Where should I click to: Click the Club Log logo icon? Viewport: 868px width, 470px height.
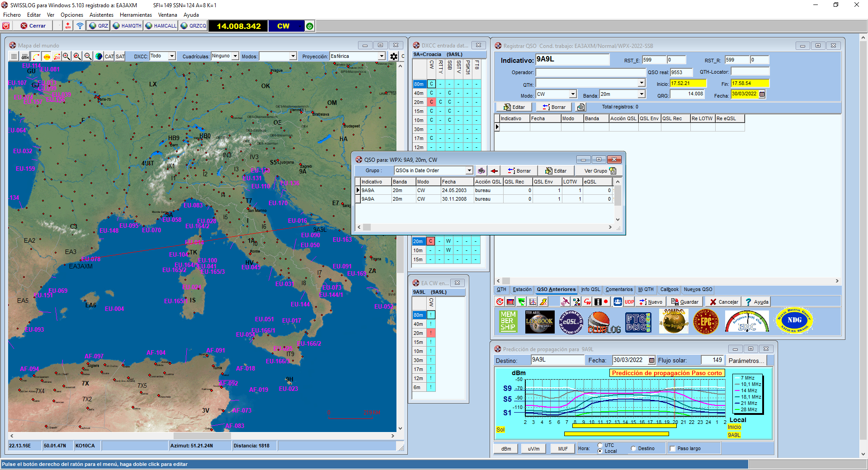604,322
